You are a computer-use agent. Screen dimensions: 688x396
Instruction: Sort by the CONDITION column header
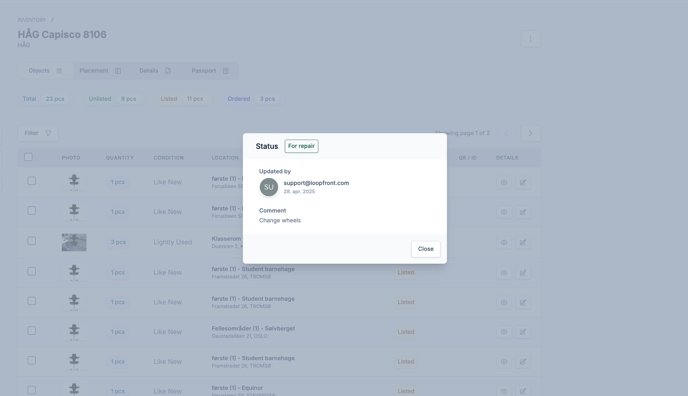click(168, 158)
